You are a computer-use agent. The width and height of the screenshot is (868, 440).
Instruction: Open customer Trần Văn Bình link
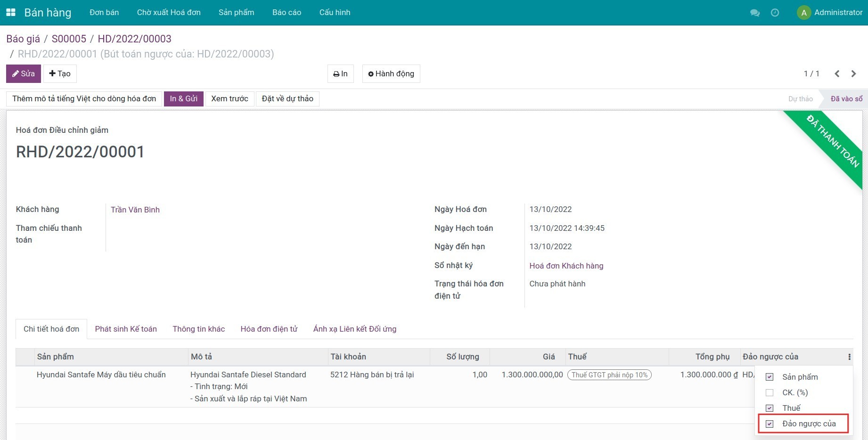pos(135,210)
